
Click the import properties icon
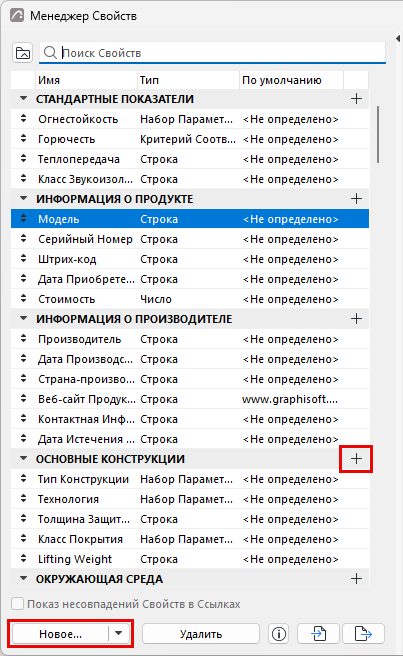318,634
